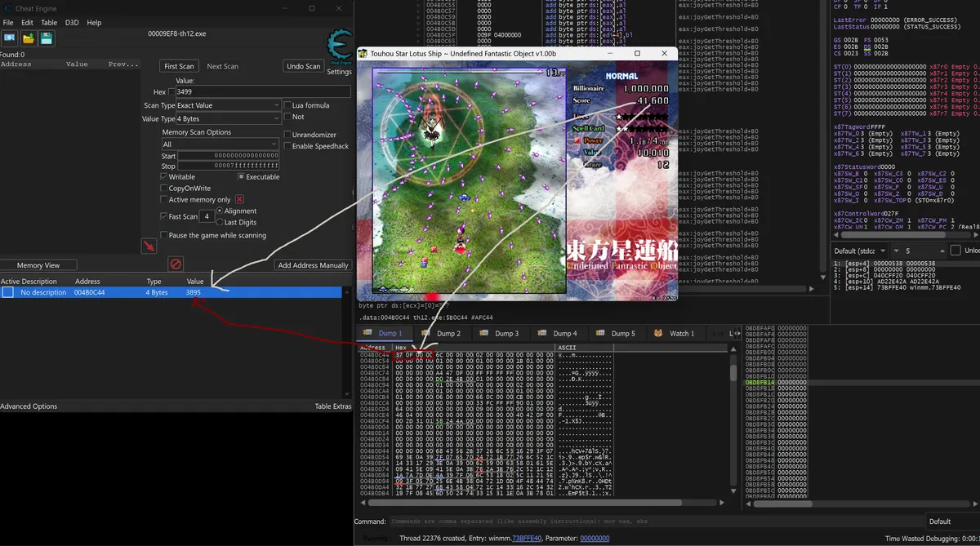Toggle the Writable checkbox

[164, 176]
